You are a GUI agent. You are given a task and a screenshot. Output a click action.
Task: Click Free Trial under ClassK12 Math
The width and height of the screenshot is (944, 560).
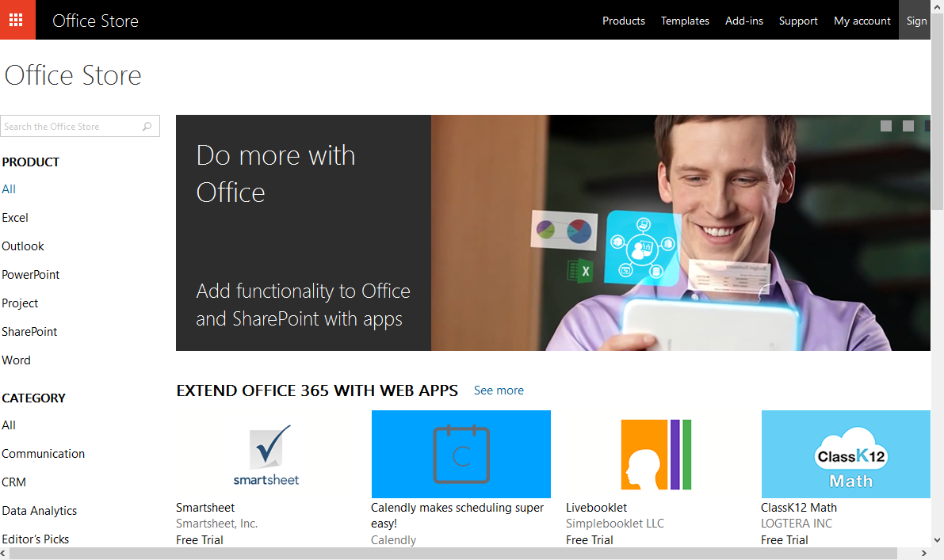click(x=785, y=539)
